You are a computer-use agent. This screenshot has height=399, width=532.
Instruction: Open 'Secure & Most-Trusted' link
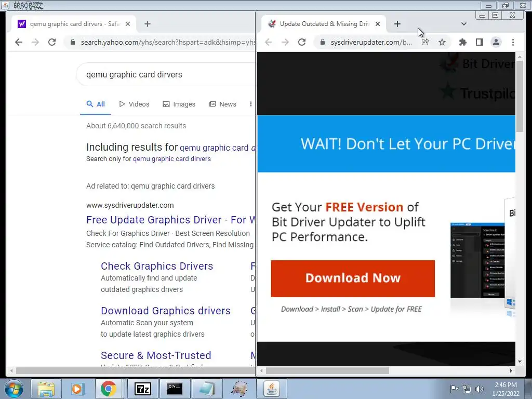(x=156, y=355)
